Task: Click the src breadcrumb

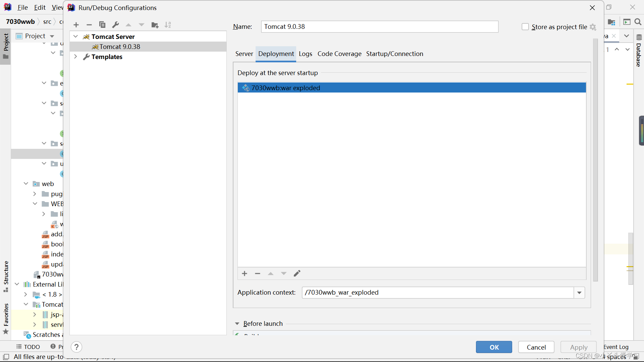Action: 47,21
